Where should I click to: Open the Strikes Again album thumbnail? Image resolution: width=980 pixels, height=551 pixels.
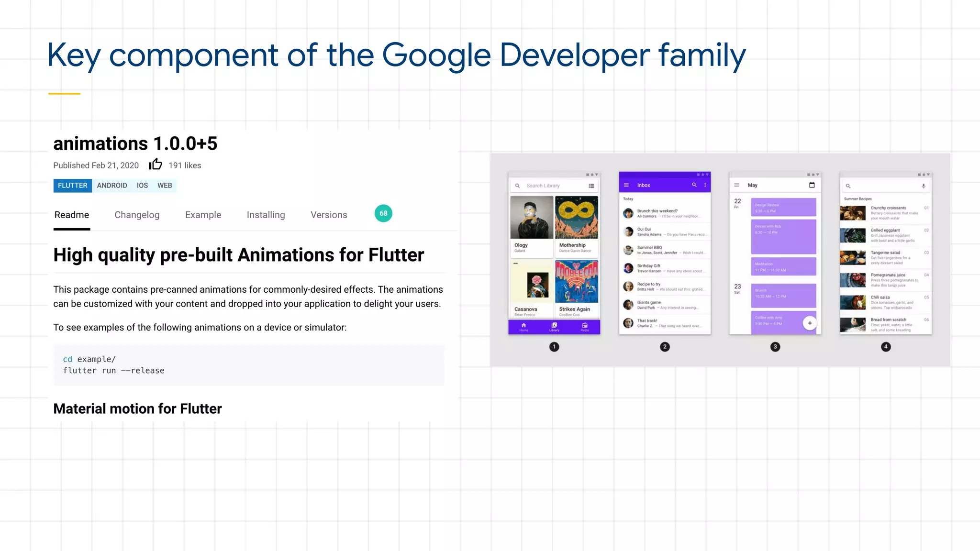point(577,282)
